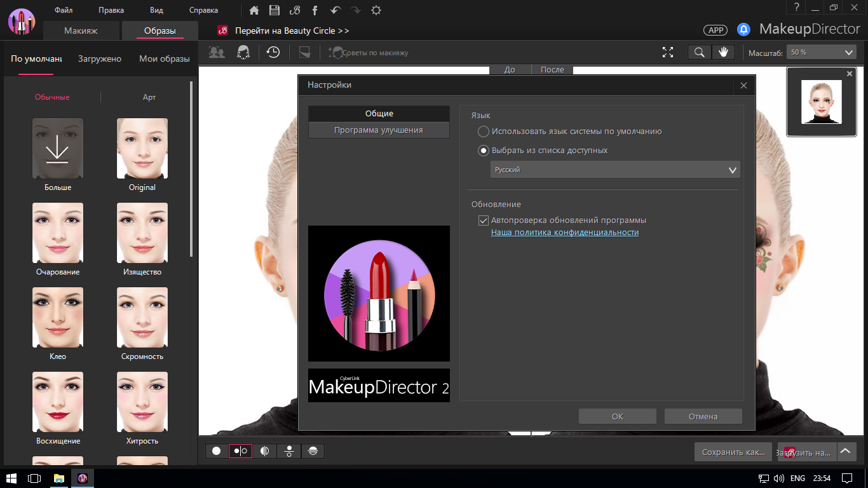The height and width of the screenshot is (488, 868).
Task: Click the Save floppy disk icon
Action: pos(274,10)
